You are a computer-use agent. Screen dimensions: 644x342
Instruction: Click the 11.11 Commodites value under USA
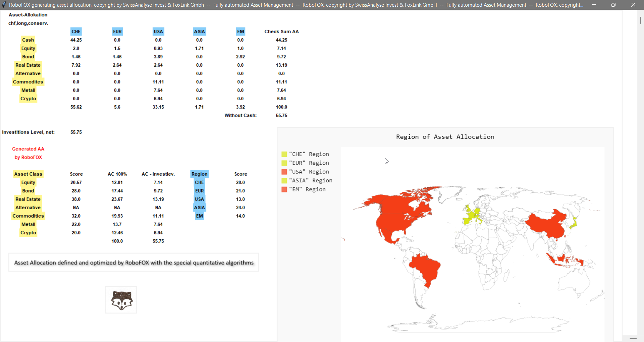(158, 82)
